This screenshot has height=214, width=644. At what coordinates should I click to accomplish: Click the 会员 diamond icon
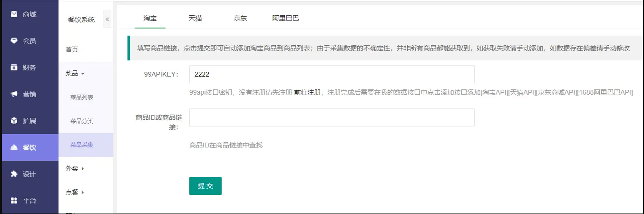[x=14, y=41]
